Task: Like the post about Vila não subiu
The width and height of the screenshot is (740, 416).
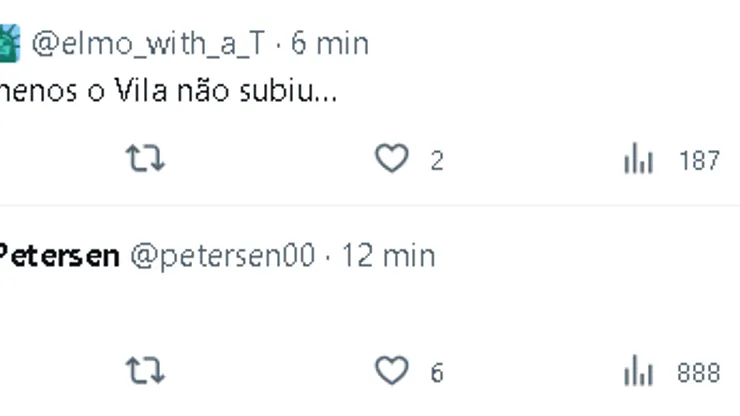Action: [391, 159]
